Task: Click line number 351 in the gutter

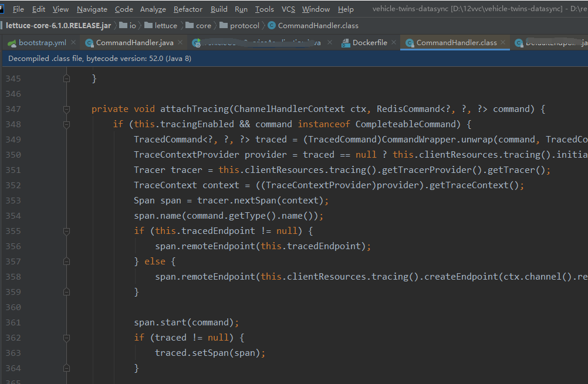Action: tap(13, 170)
